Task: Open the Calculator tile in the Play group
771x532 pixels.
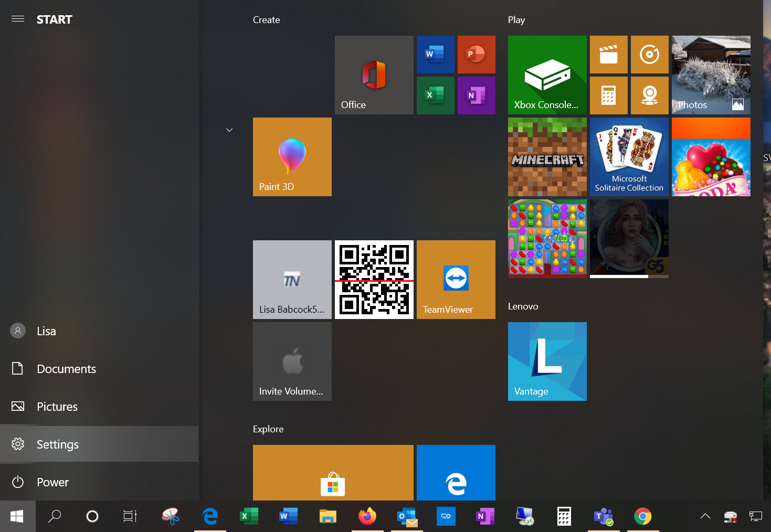Action: click(x=608, y=95)
